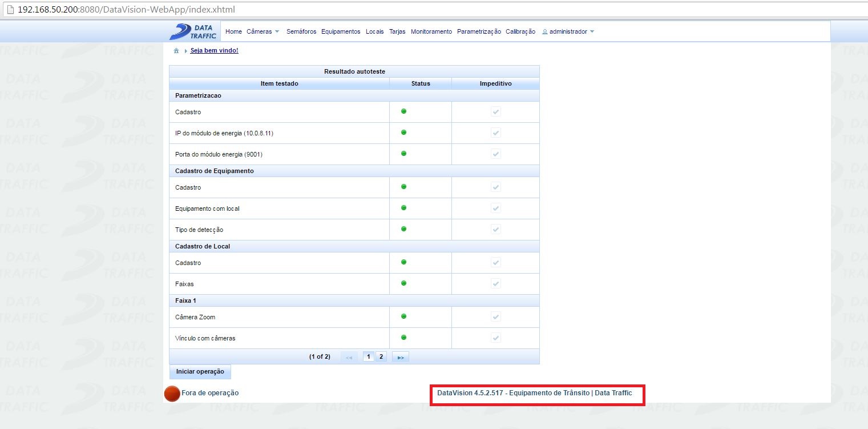Toggle Impeditivo checkbox for Tipo de detecção
The height and width of the screenshot is (429, 868).
[x=496, y=229]
